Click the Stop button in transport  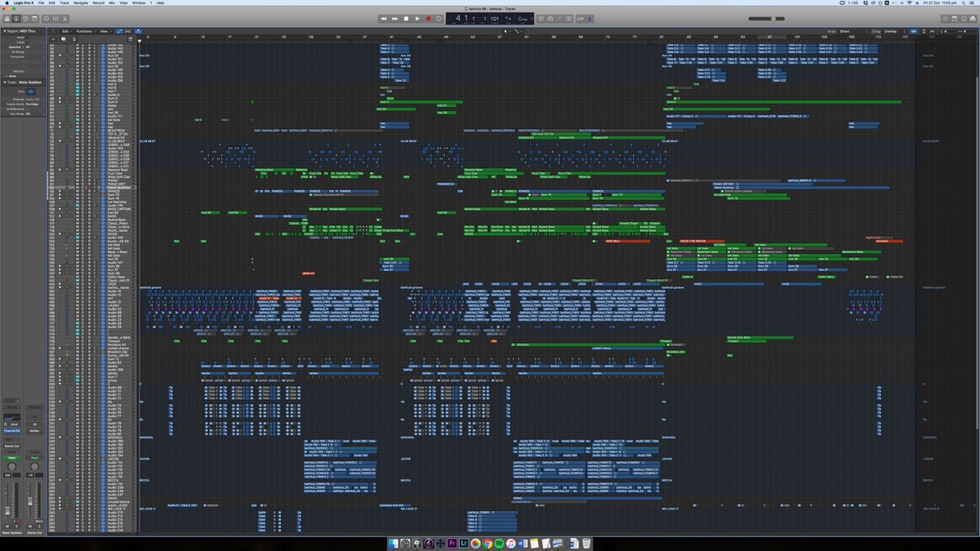pyautogui.click(x=406, y=18)
